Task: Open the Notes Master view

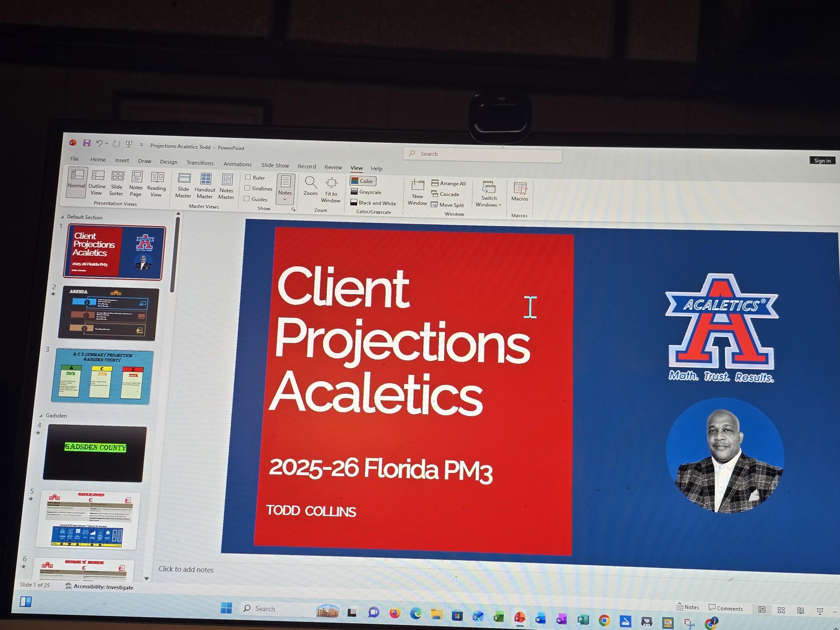Action: (226, 186)
